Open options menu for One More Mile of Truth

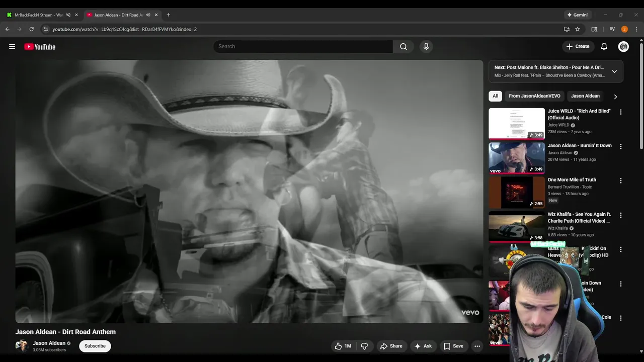click(x=620, y=180)
